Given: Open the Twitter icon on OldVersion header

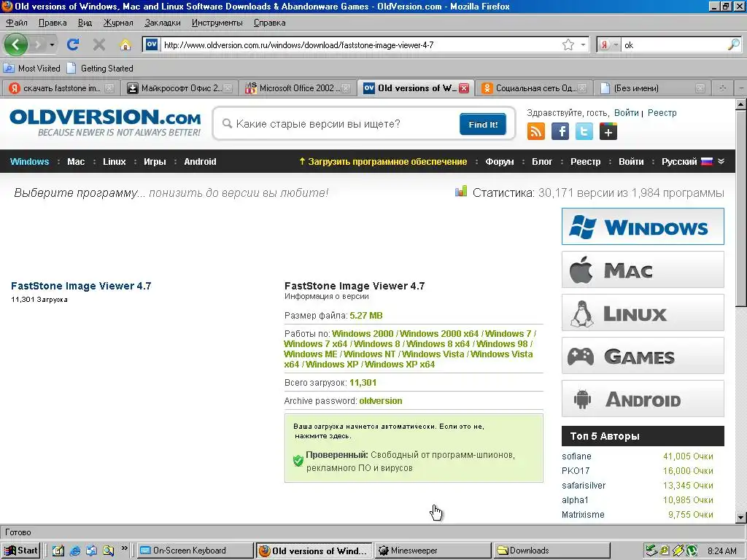Looking at the screenshot, I should click(x=584, y=131).
